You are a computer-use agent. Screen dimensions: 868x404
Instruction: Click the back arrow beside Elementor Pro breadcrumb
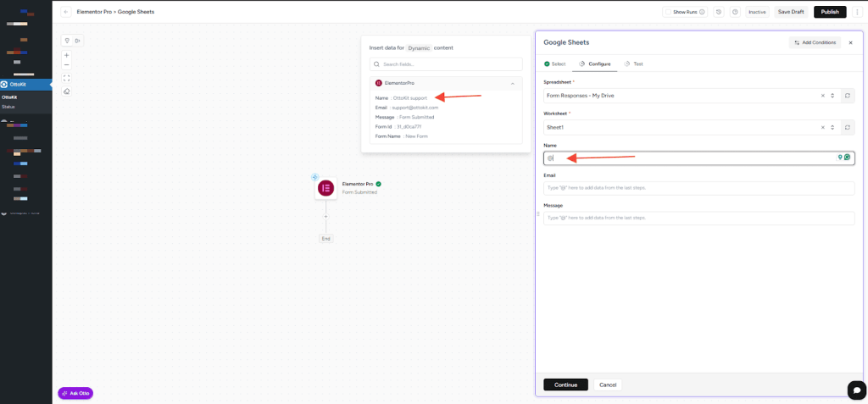coord(66,12)
